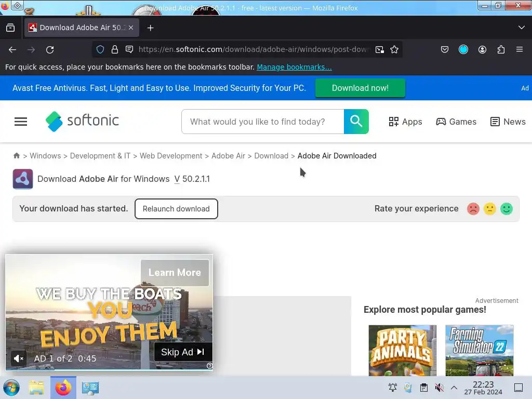Open Party Animals game thumbnail

(x=403, y=351)
